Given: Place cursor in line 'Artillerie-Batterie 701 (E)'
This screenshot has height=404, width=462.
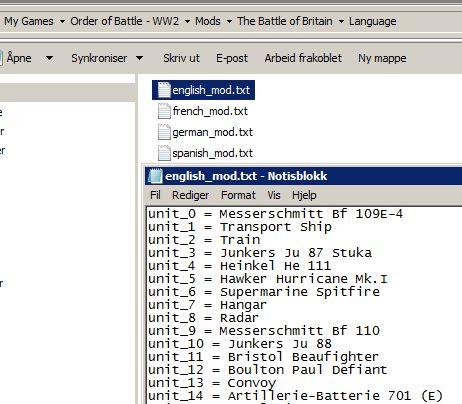Looking at the screenshot, I should pos(295,396).
